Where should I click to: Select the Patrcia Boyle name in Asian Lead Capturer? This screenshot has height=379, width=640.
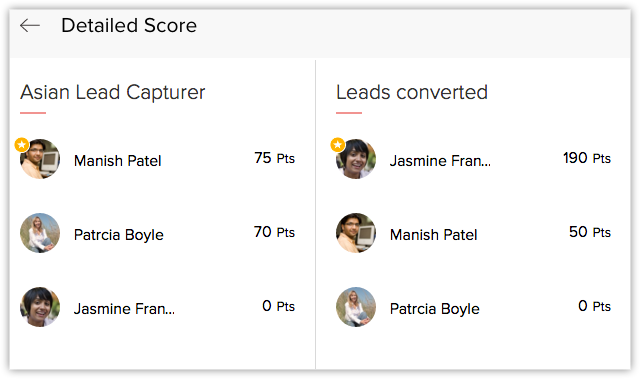click(119, 235)
